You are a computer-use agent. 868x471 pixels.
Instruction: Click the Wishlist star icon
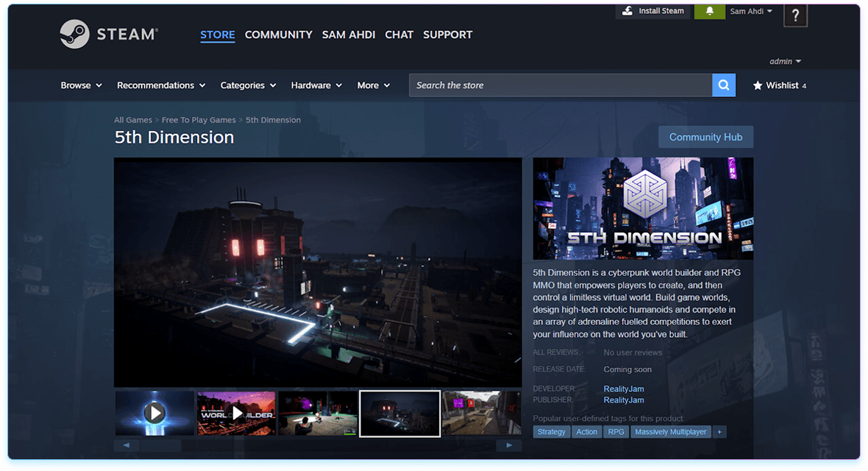tap(757, 85)
